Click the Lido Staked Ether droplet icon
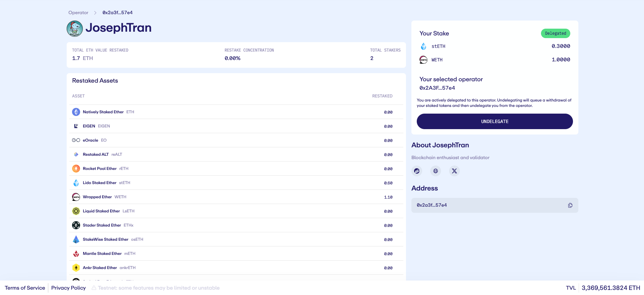 coord(76,183)
